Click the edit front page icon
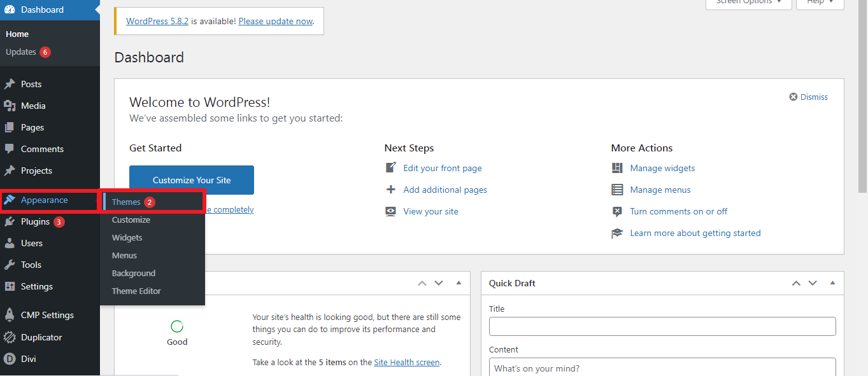 pos(391,168)
